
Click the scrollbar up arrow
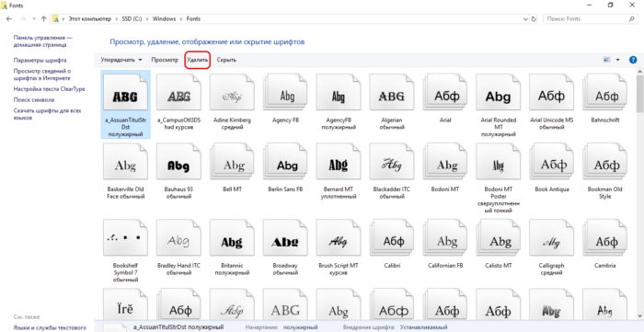point(640,72)
